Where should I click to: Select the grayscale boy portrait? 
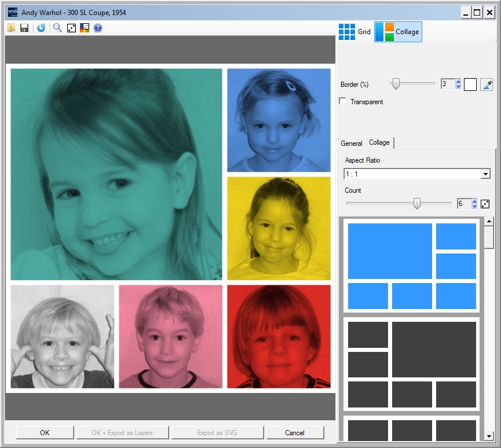[63, 337]
